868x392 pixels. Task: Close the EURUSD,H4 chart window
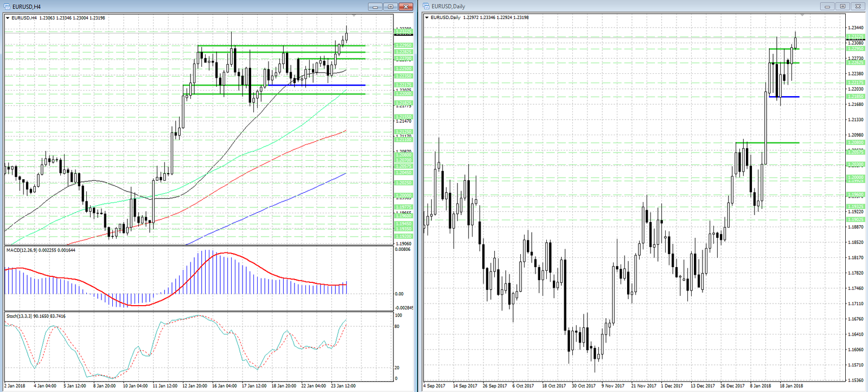point(406,7)
